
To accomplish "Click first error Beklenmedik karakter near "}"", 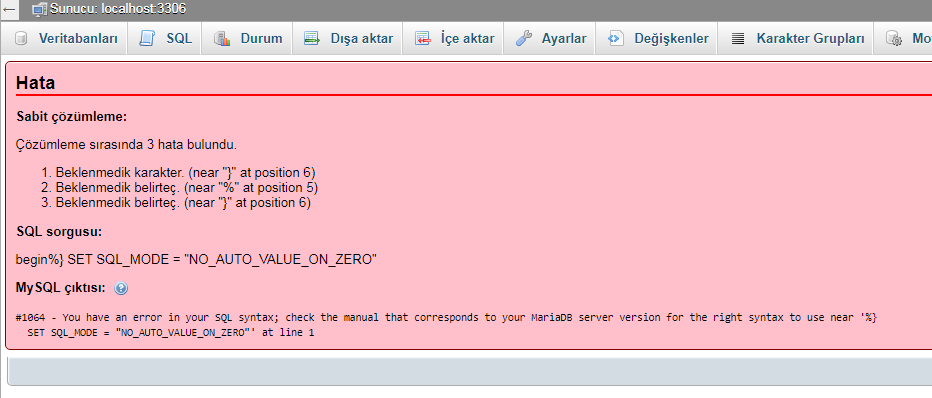I will coord(185,173).
